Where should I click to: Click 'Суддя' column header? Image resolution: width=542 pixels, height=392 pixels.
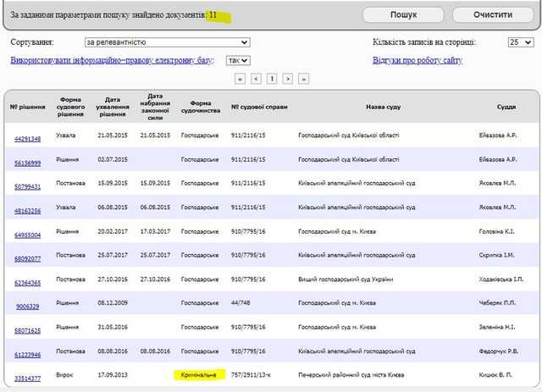pos(506,107)
